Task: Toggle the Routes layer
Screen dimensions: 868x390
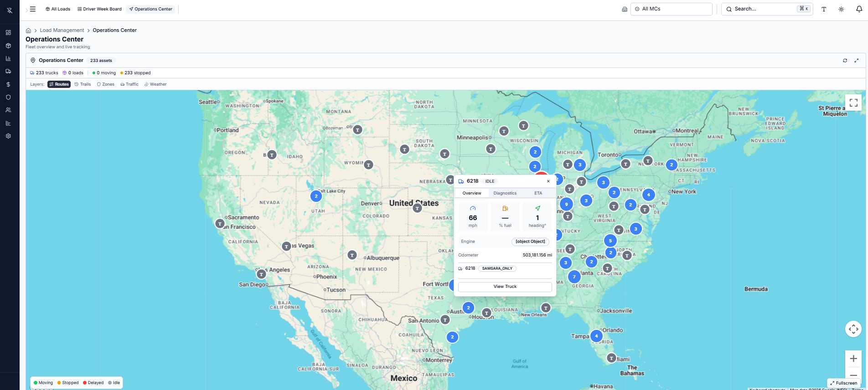Action: coord(59,84)
